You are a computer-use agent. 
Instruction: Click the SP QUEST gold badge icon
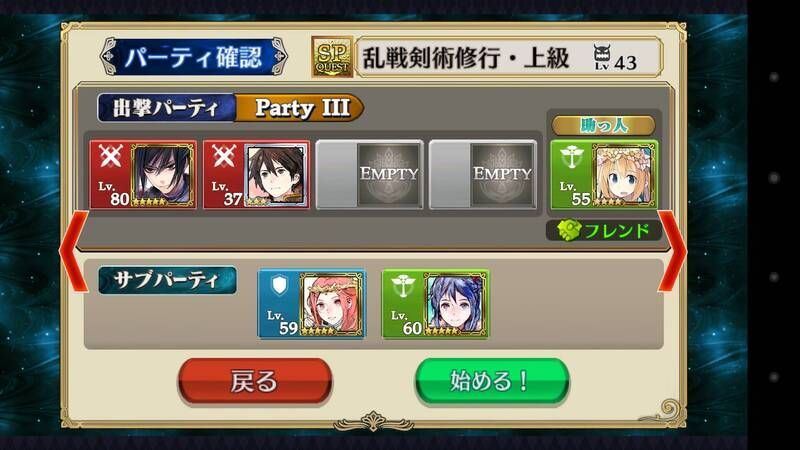(332, 57)
